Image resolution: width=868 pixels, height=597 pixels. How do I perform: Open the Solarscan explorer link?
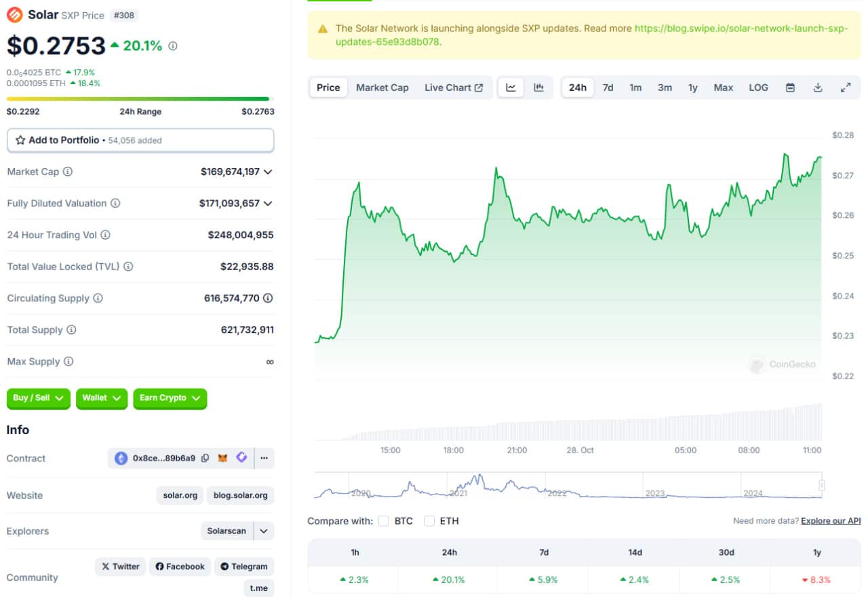227,531
